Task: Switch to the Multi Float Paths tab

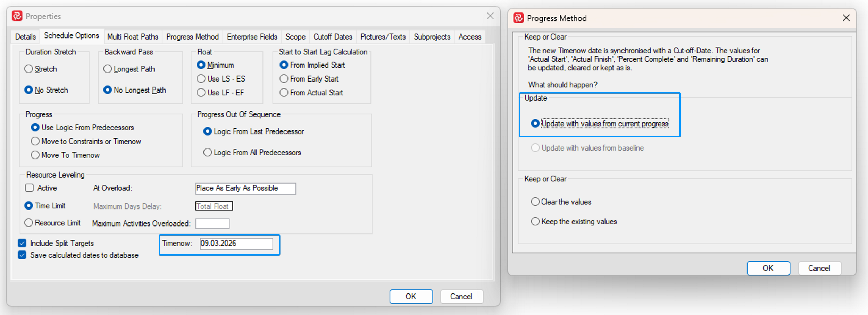Action: coord(133,37)
